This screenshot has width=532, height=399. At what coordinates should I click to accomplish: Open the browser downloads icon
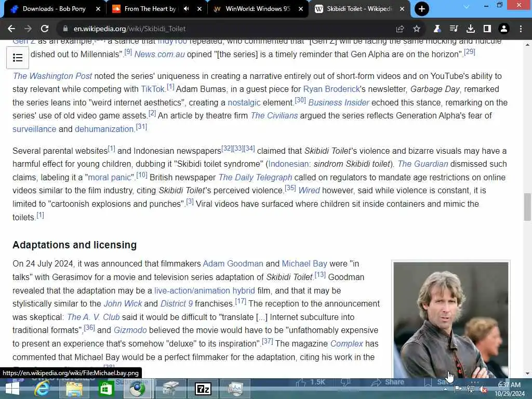[x=471, y=29]
